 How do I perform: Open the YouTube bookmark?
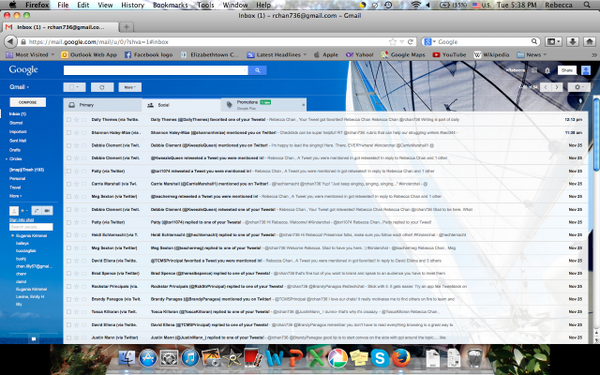[449, 55]
